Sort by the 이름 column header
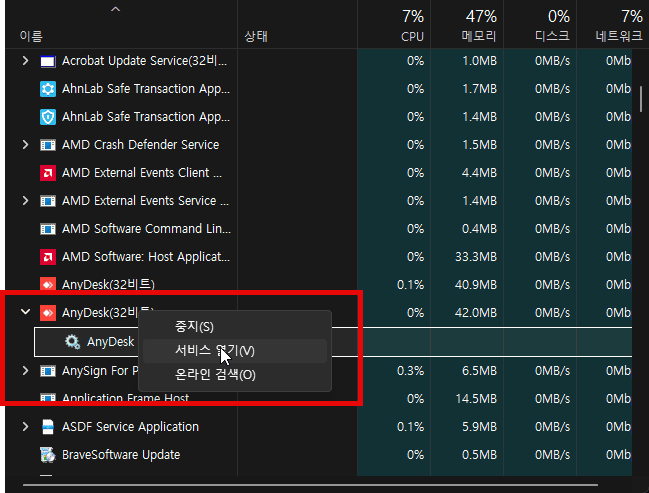 pyautogui.click(x=31, y=36)
